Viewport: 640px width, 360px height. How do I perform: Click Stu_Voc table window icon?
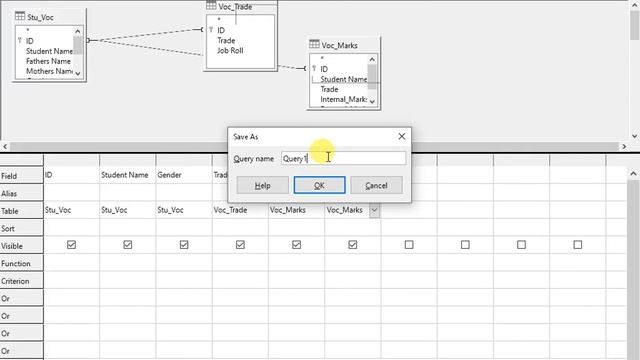pyautogui.click(x=20, y=16)
